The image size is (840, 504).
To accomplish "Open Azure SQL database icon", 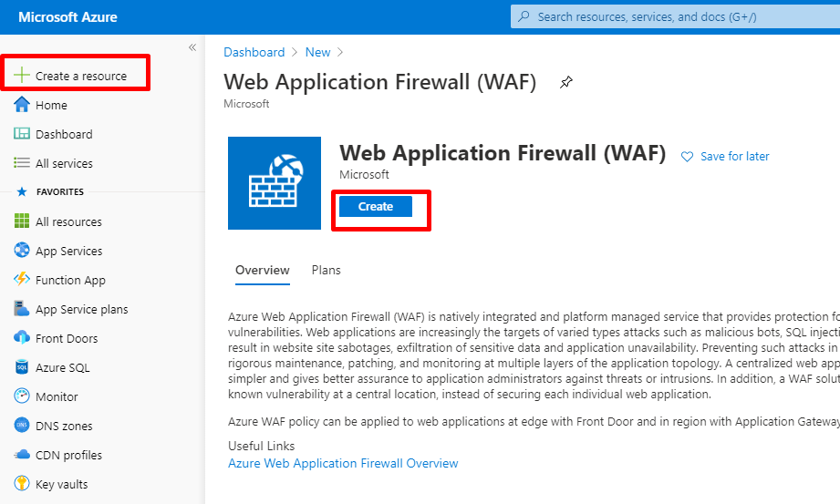I will tap(21, 367).
